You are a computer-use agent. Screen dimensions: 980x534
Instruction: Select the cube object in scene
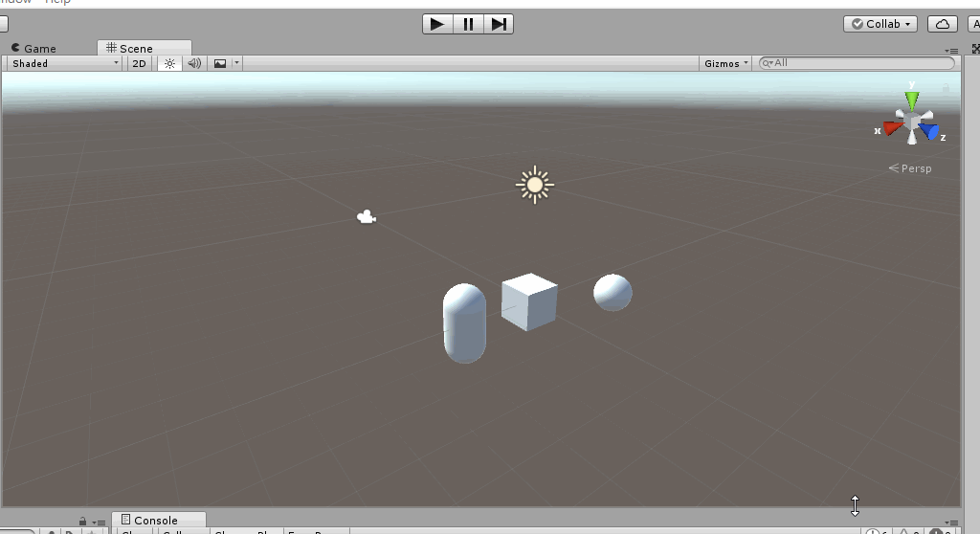tap(529, 302)
